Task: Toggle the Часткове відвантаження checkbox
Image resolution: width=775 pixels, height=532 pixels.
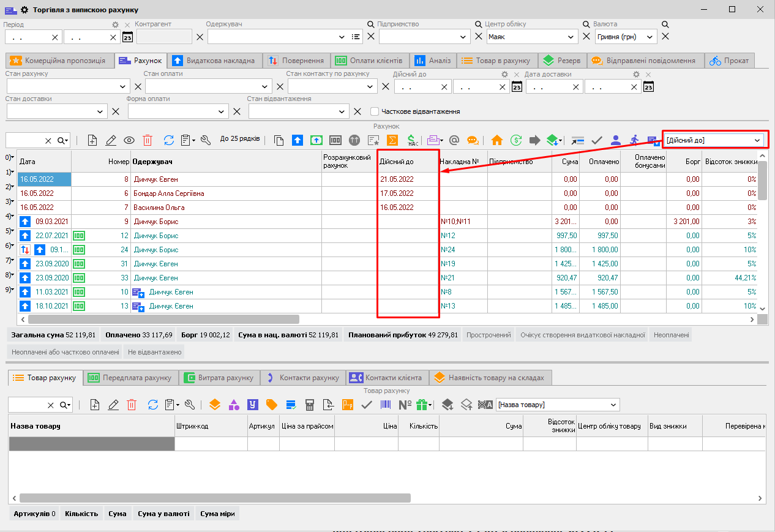Action: tap(375, 111)
